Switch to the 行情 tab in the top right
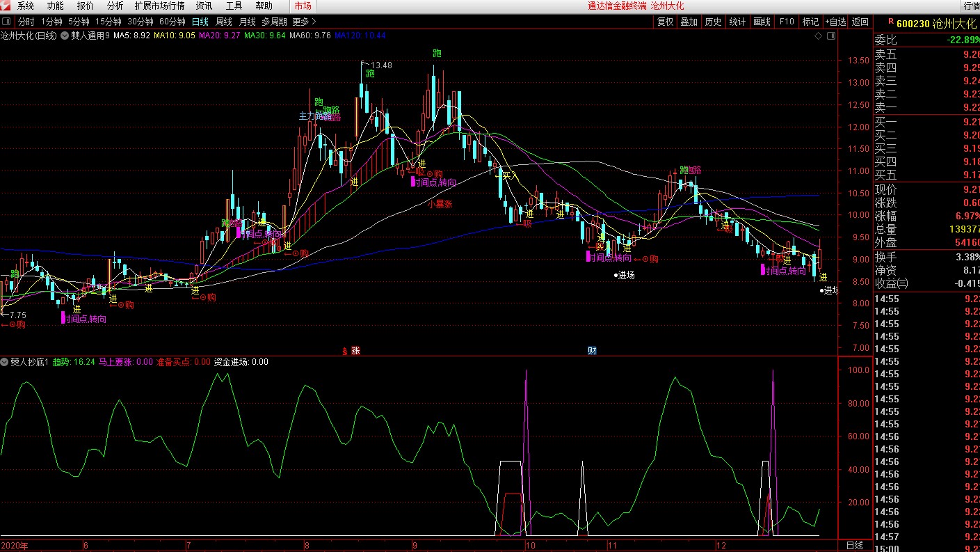Image resolution: width=980 pixels, height=552 pixels. pos(971,6)
